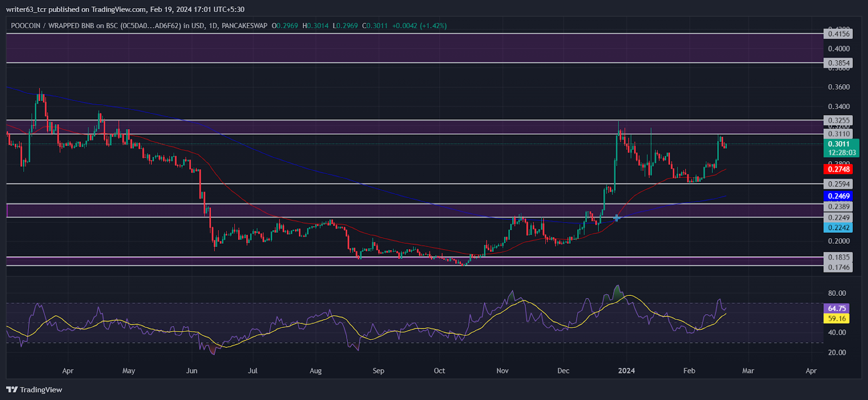The width and height of the screenshot is (868, 400).
Task: Click the high value H0.3014 in the legend
Action: [315, 26]
